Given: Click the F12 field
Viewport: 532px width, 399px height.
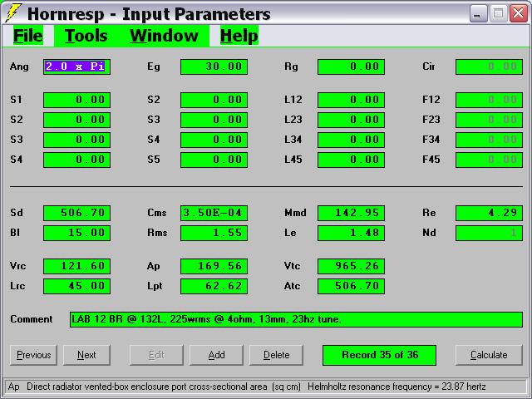Looking at the screenshot, I should [x=489, y=100].
